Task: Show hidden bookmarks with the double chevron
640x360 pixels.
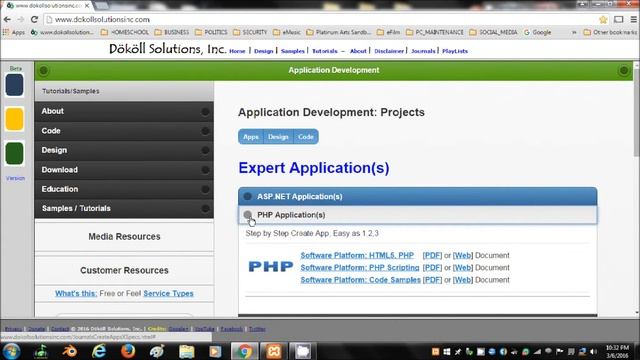Action: point(574,32)
